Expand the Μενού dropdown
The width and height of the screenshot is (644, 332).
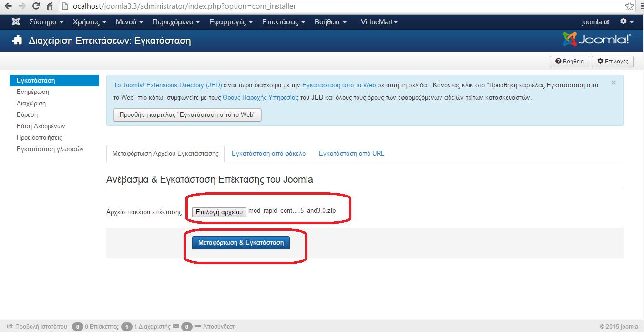[129, 22]
